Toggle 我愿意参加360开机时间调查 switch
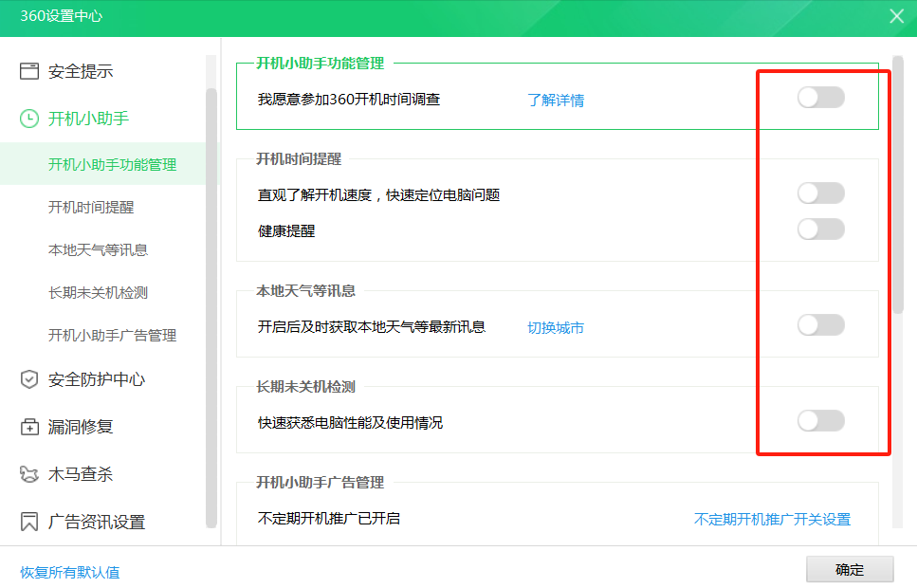This screenshot has height=588, width=917. coord(820,97)
